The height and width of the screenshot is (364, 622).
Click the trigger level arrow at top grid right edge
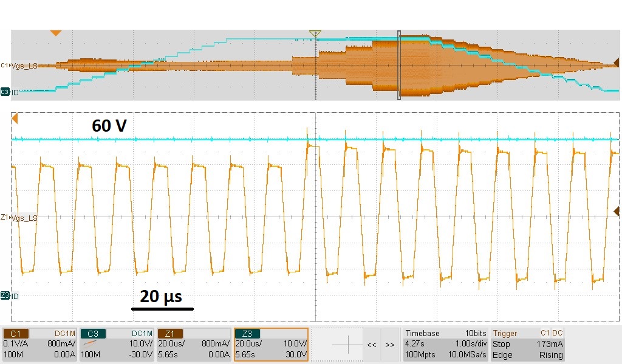(617, 62)
